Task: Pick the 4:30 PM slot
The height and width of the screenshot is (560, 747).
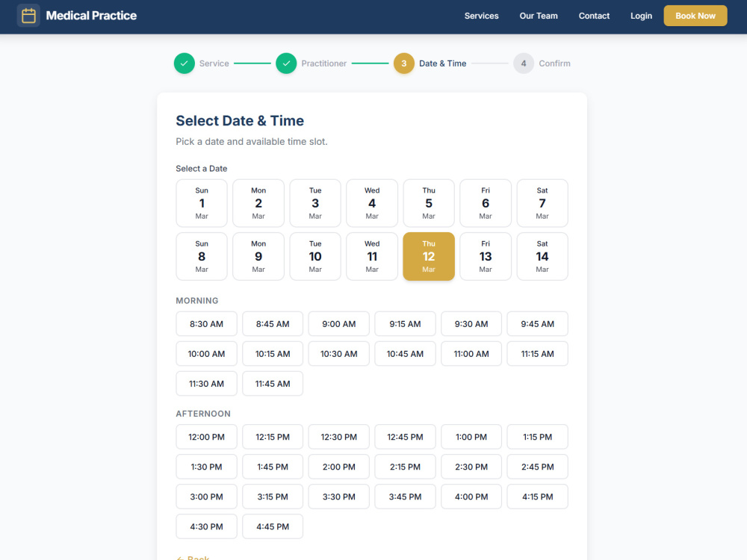Action: (206, 526)
